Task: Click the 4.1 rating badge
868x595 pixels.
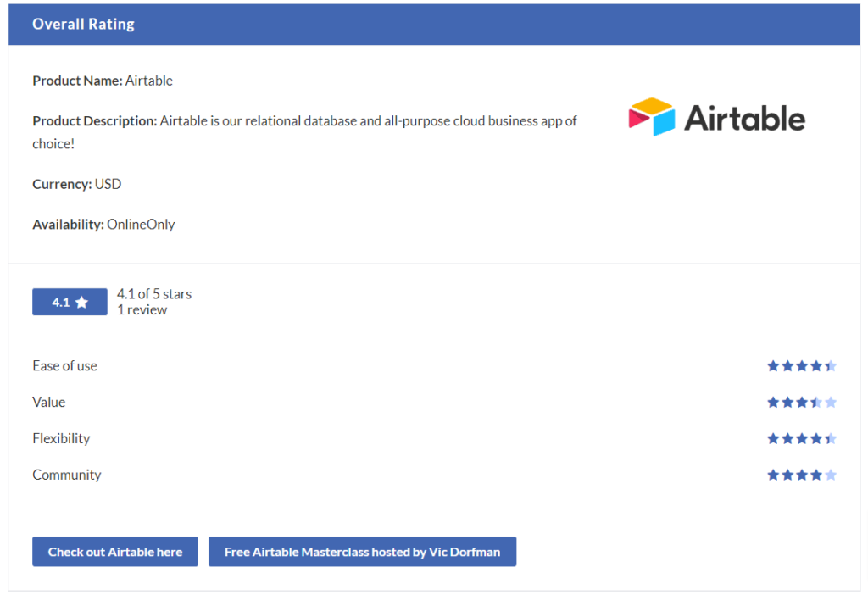Action: point(70,303)
